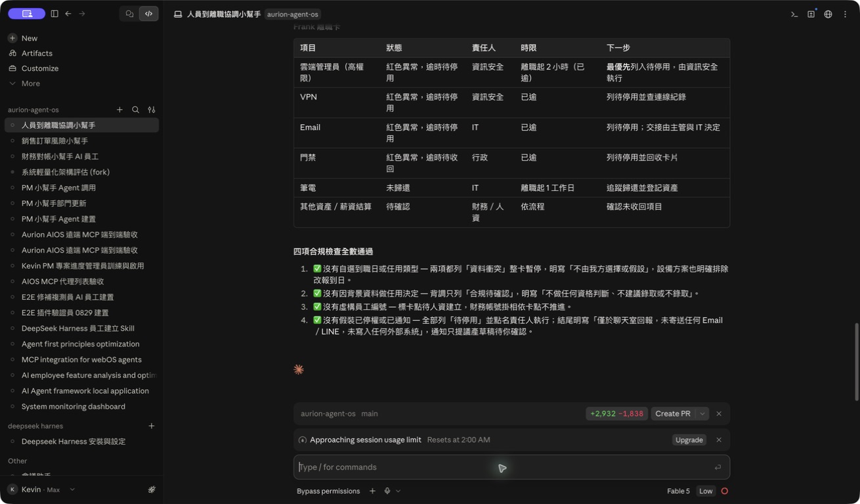Expand microphone options chevron
Viewport: 860px width, 504px height.
[x=398, y=491]
